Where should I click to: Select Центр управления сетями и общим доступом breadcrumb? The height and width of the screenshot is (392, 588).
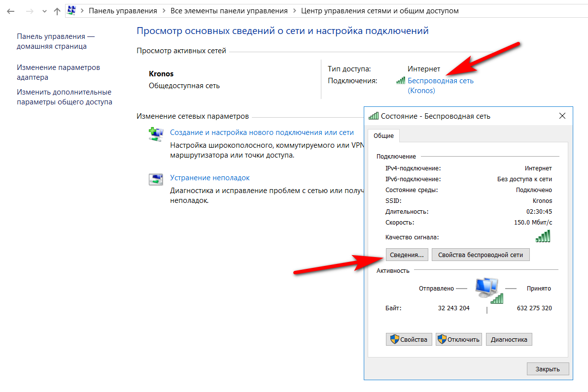(380, 11)
